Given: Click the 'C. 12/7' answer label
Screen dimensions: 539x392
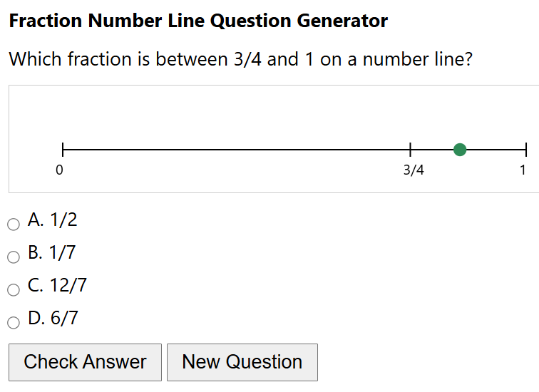Looking at the screenshot, I should (58, 286).
